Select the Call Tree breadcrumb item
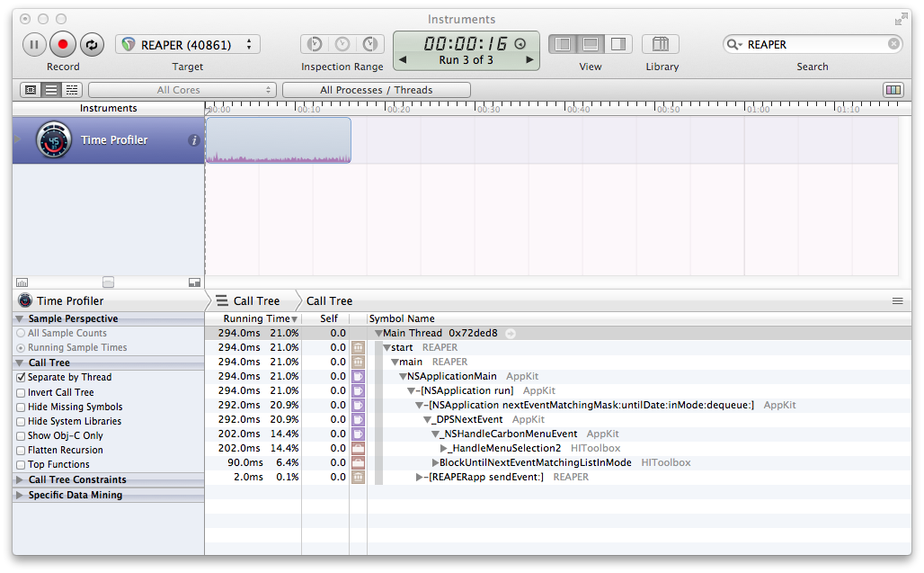This screenshot has height=573, width=924. [x=329, y=301]
